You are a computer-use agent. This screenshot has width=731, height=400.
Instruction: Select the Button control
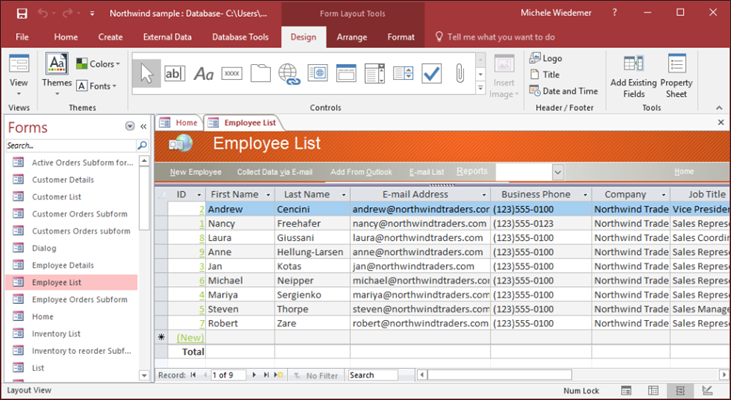click(232, 74)
